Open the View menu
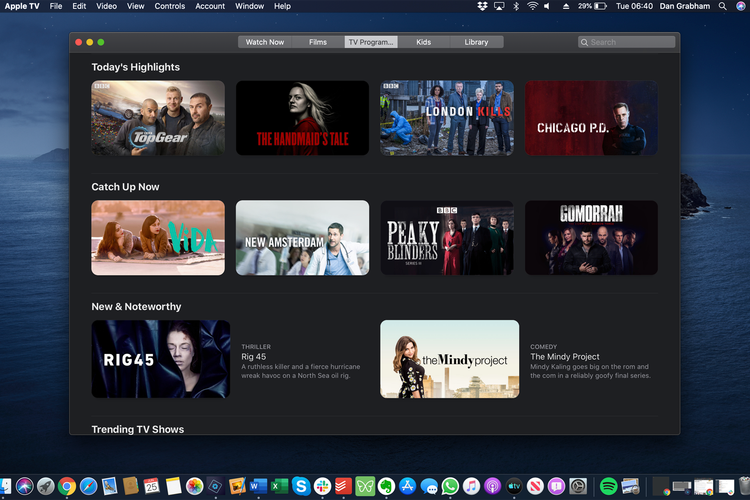The image size is (750, 500). pyautogui.click(x=135, y=6)
